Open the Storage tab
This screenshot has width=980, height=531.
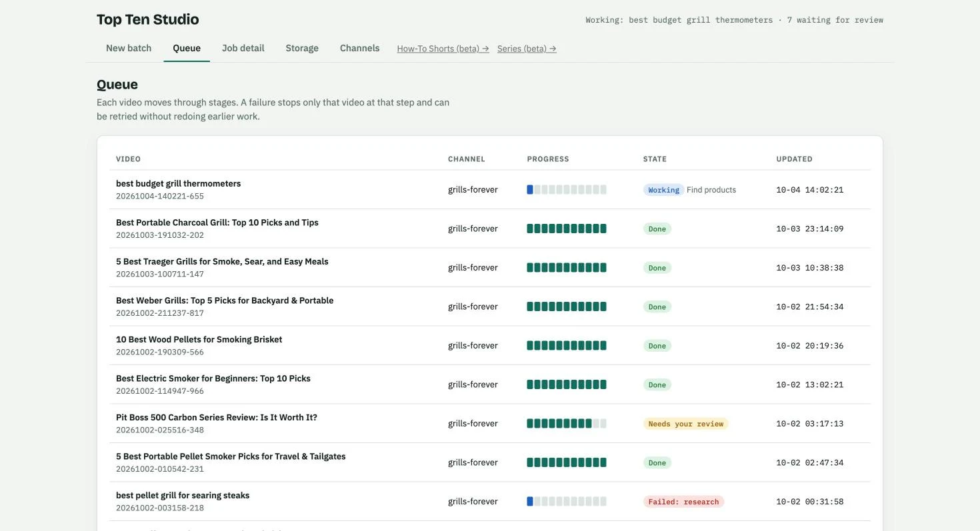pyautogui.click(x=302, y=48)
